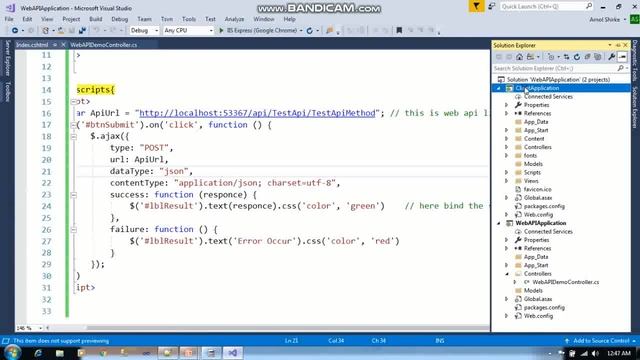
Task: Collapse the ClientApplication project node
Action: click(498, 88)
